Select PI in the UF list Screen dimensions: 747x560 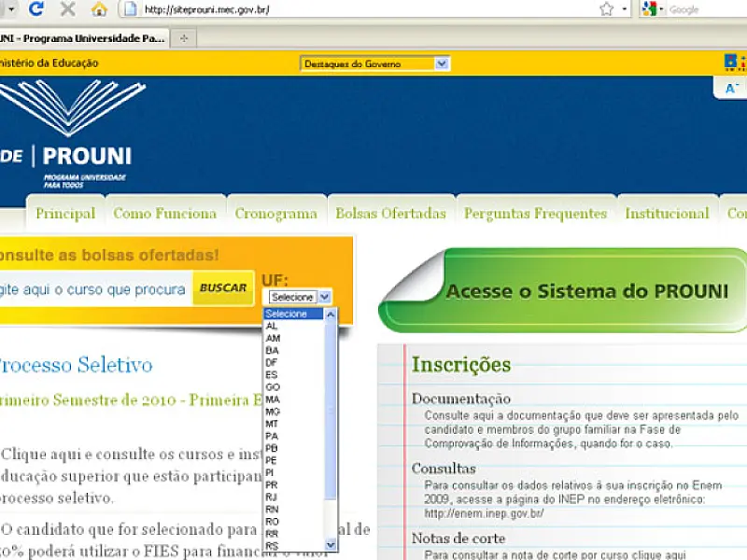click(x=294, y=473)
